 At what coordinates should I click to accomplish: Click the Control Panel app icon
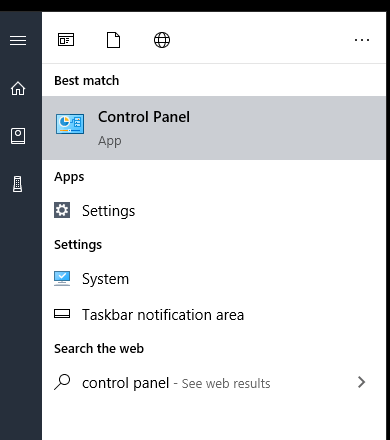click(70, 124)
